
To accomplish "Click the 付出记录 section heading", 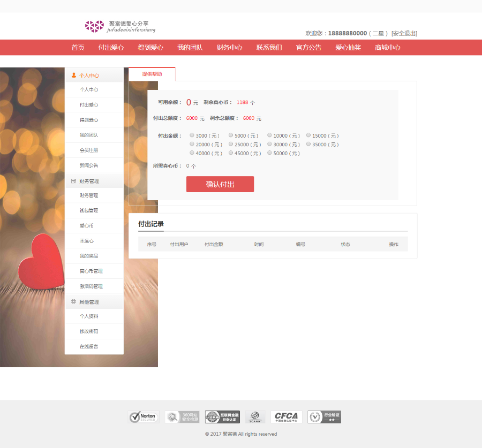I will (151, 224).
